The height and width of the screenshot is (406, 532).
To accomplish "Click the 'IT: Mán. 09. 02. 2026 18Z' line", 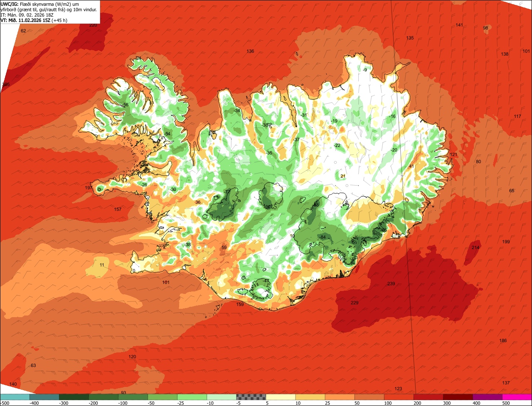I will (27, 15).
